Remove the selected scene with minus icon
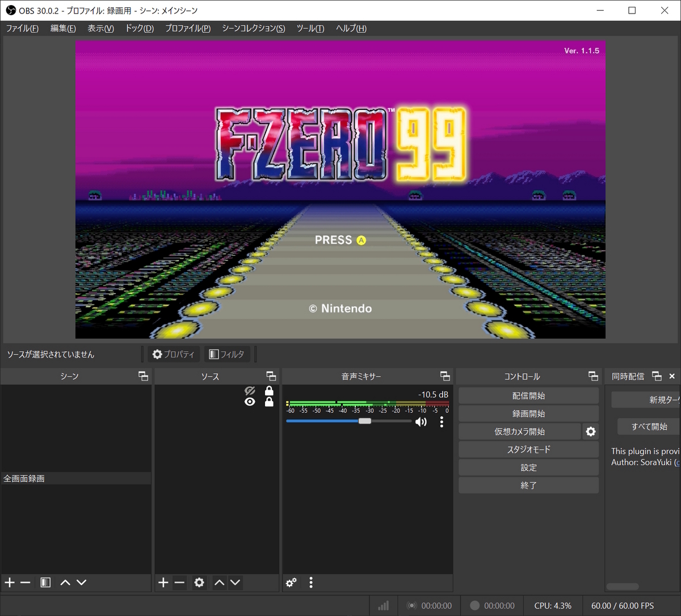The image size is (681, 616). click(25, 583)
